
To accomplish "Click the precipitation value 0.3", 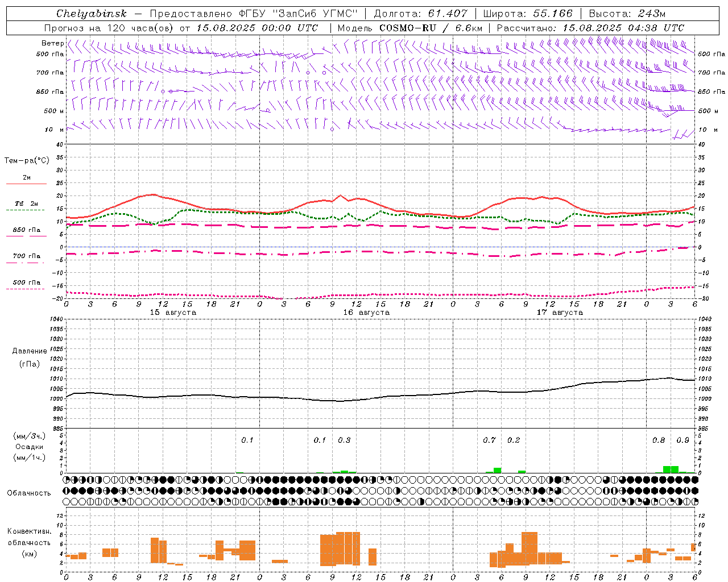I will [344, 440].
